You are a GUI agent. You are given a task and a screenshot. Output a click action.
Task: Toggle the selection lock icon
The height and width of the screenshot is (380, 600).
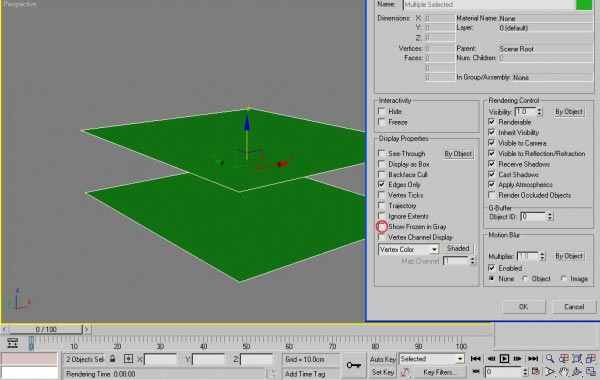(112, 359)
